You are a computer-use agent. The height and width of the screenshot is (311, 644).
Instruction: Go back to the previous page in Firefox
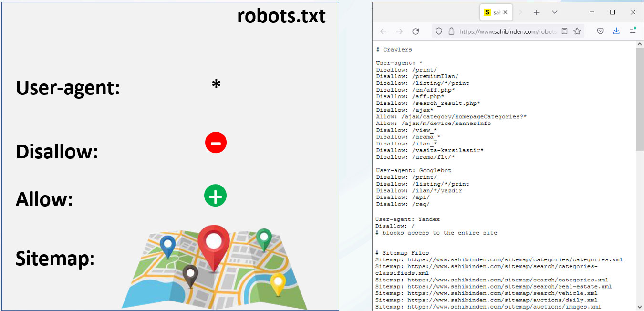383,31
